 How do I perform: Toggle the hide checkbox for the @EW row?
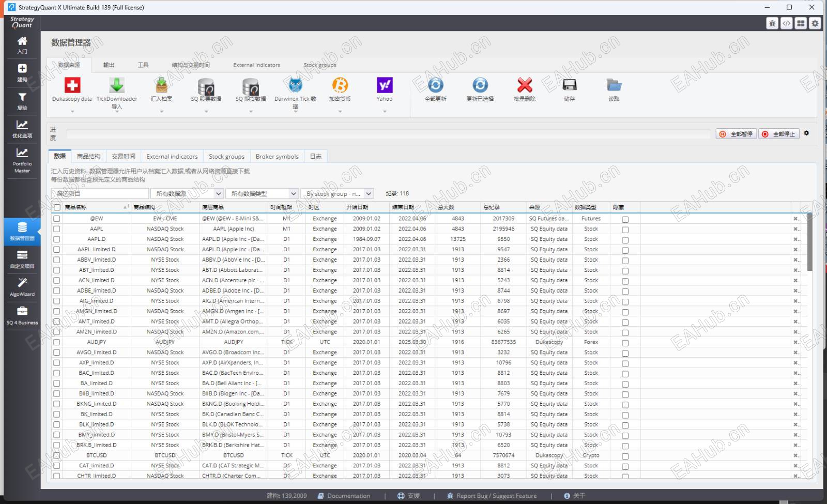(625, 219)
